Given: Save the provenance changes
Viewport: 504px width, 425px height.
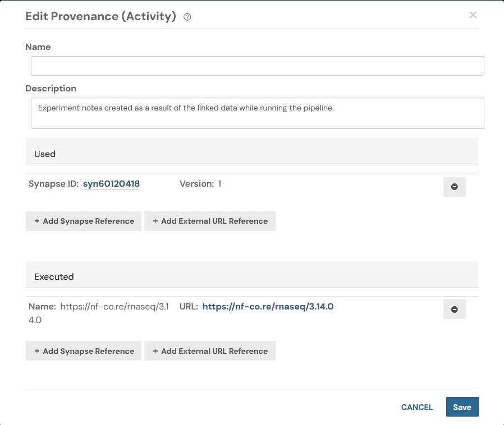Looking at the screenshot, I should click(462, 407).
